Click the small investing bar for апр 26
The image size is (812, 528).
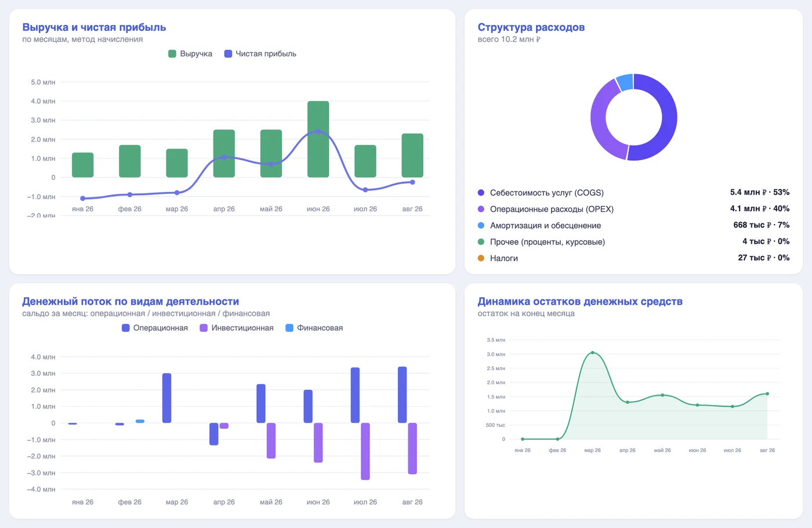[224, 426]
